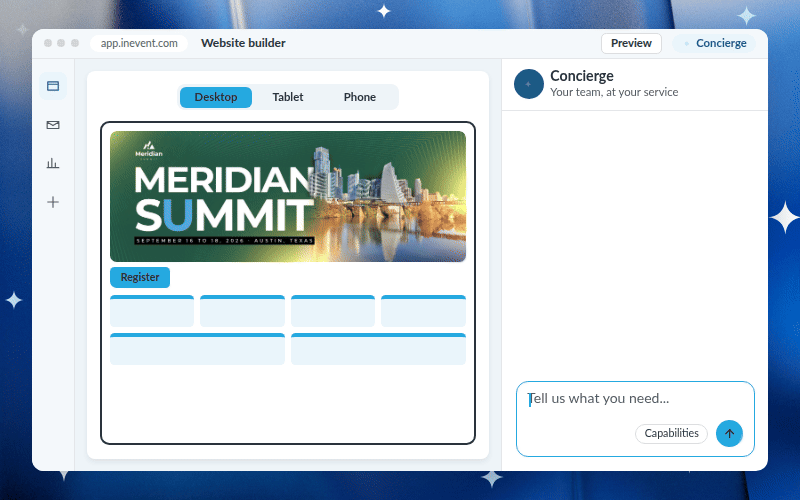Click the app.inevent.com address pill
This screenshot has width=800, height=500.
[139, 43]
